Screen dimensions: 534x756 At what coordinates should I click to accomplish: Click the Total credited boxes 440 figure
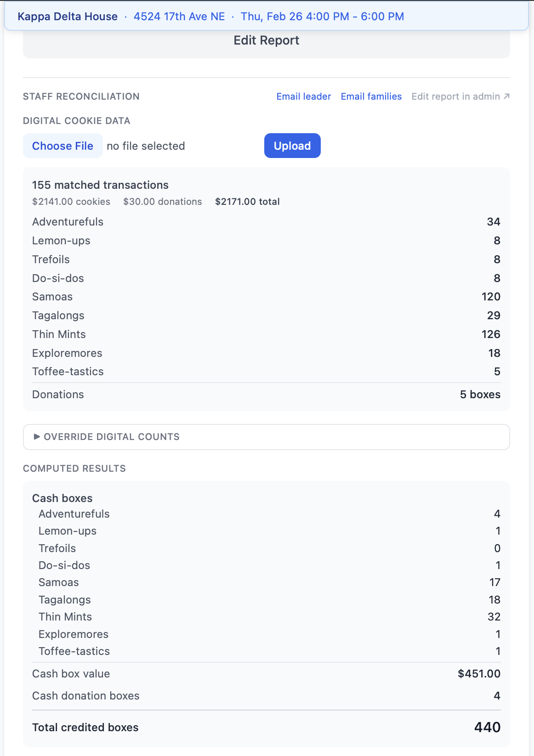pos(487,728)
